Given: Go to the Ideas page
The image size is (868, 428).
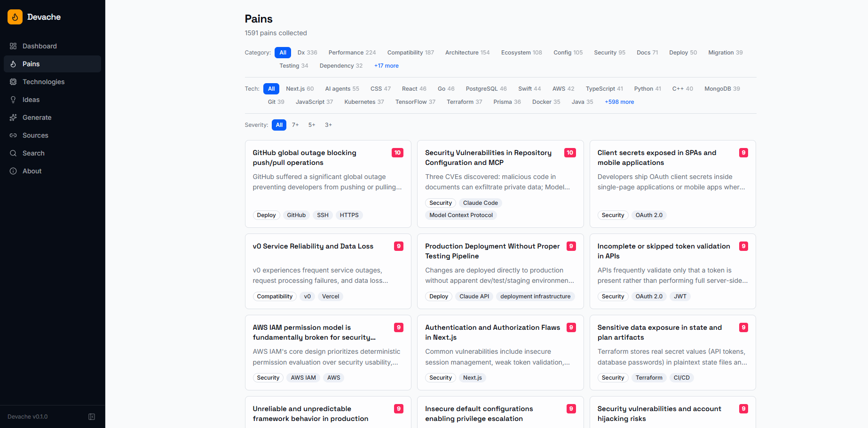Looking at the screenshot, I should (52, 100).
